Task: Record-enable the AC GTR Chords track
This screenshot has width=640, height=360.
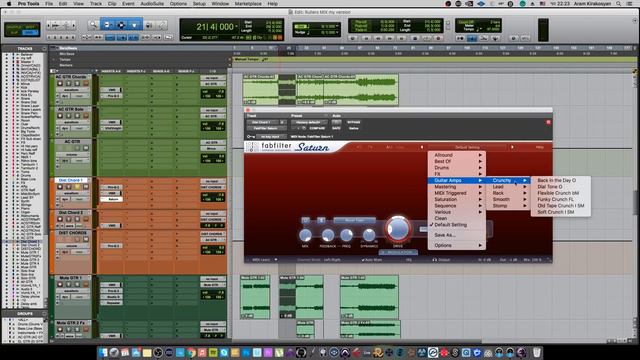Action: coord(60,84)
